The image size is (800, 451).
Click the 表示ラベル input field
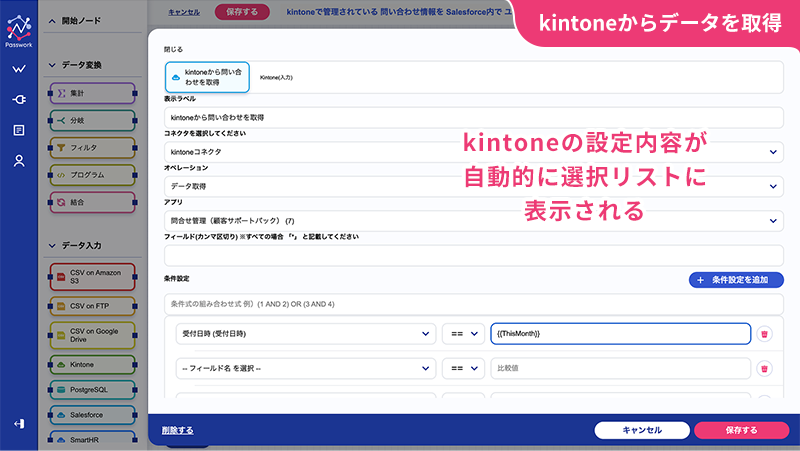[x=473, y=117]
